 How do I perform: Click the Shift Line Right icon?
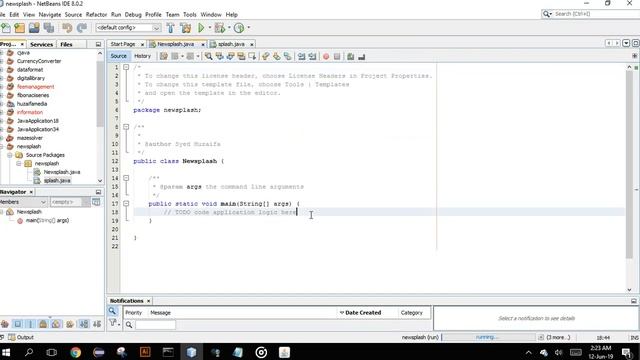click(x=312, y=56)
